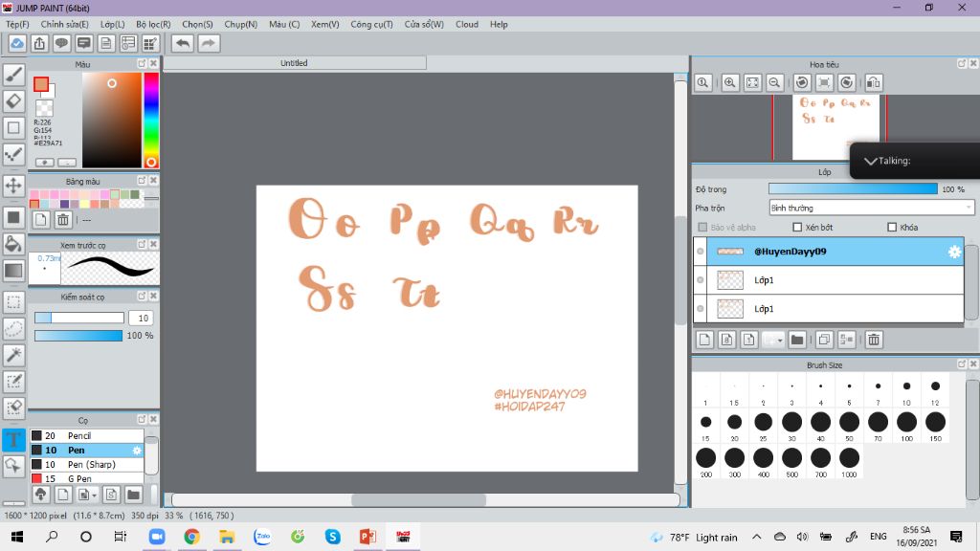980x551 pixels.
Task: Add a new layer folder
Action: click(x=796, y=340)
